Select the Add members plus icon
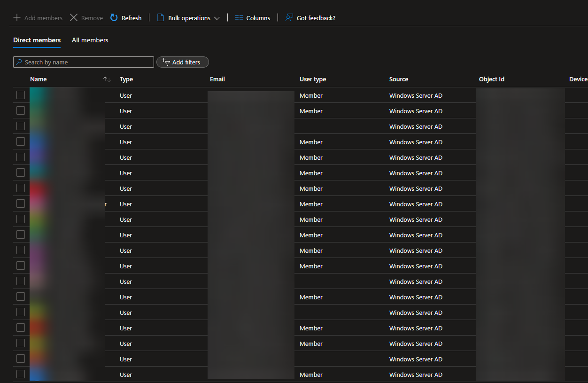Screen dimensions: 588x383 pyautogui.click(x=16, y=17)
